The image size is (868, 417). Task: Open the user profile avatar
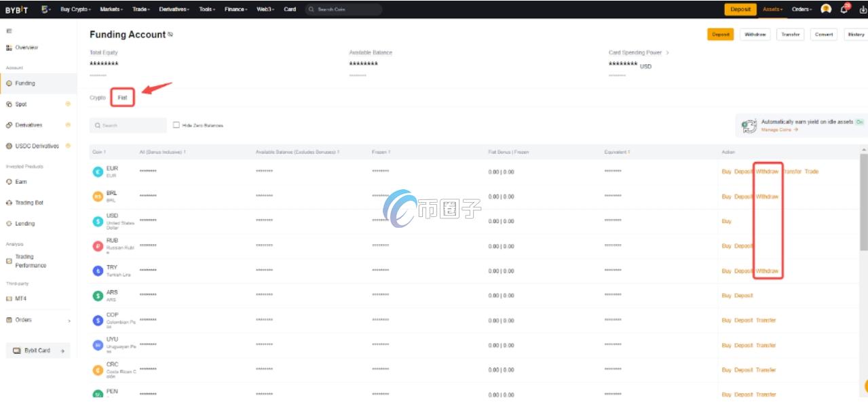tap(826, 9)
